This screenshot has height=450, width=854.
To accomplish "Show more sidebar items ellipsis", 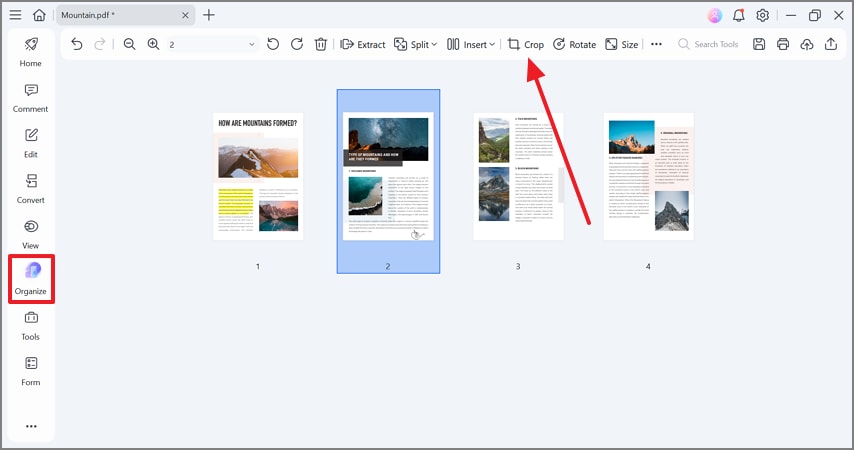I will 31,426.
